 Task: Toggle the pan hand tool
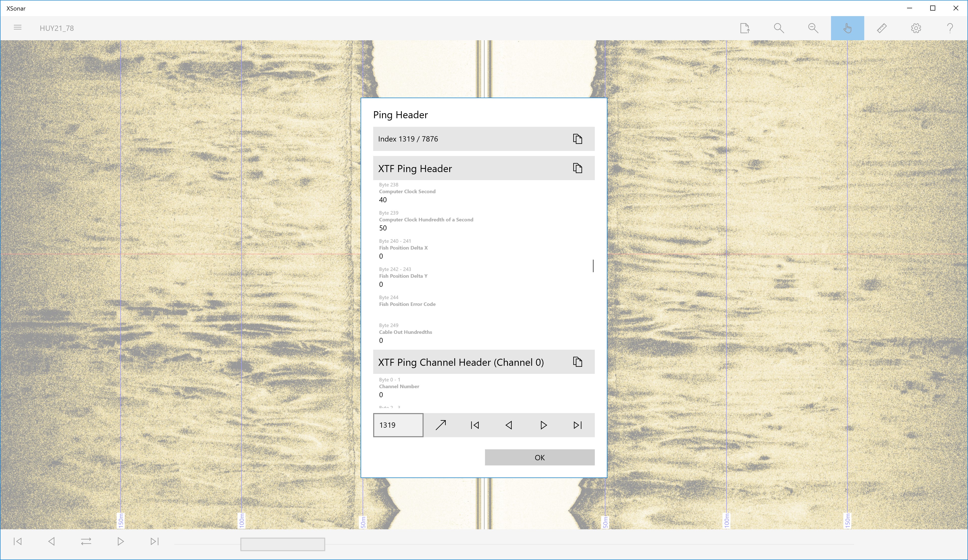click(847, 28)
